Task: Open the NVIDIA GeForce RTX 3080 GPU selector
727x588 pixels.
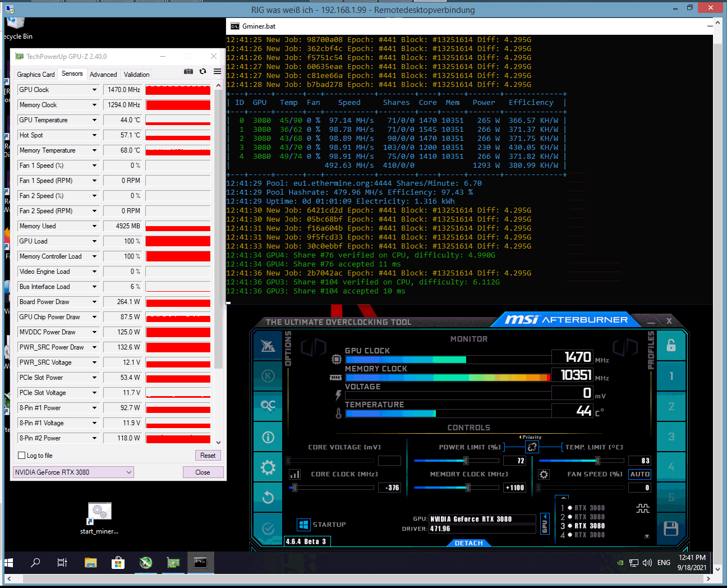Action: (x=73, y=472)
